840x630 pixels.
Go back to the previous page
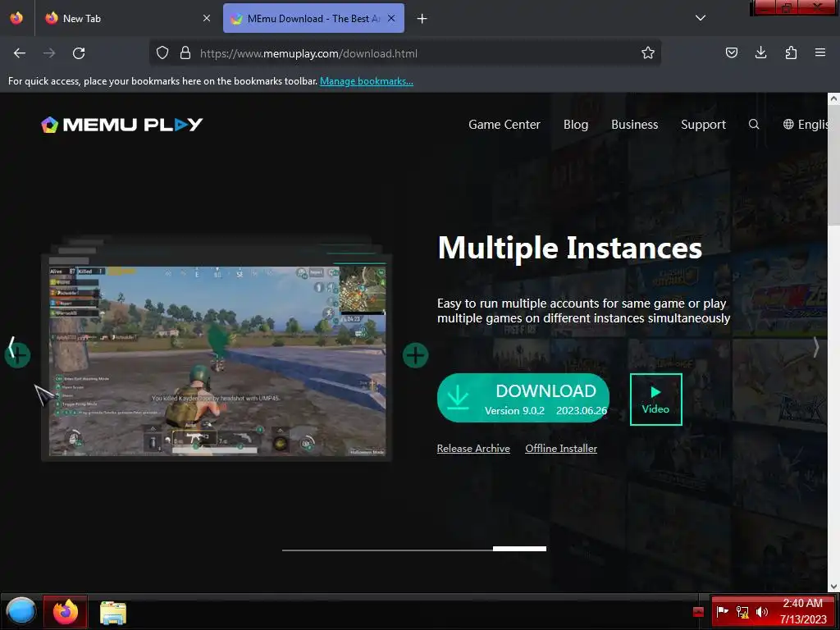click(20, 53)
